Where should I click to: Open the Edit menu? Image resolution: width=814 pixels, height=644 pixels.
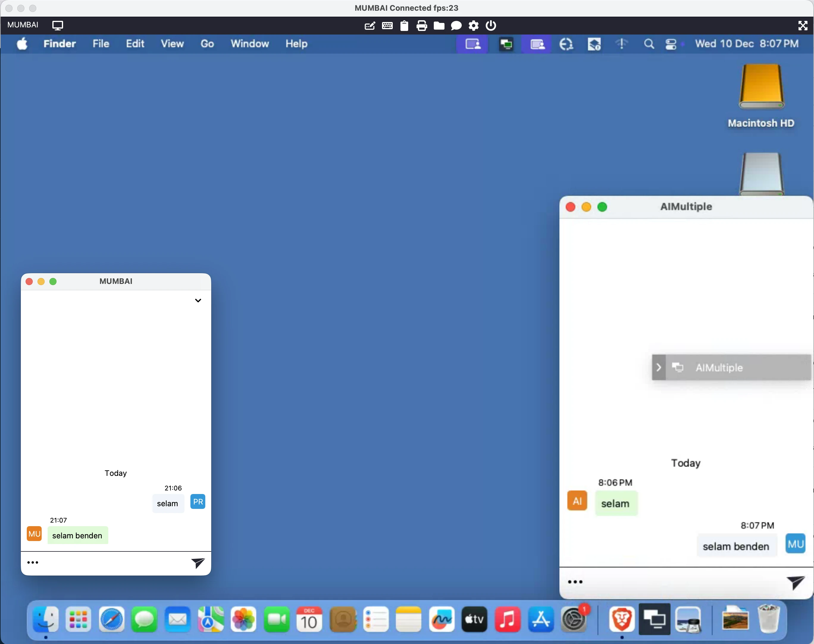pos(135,44)
